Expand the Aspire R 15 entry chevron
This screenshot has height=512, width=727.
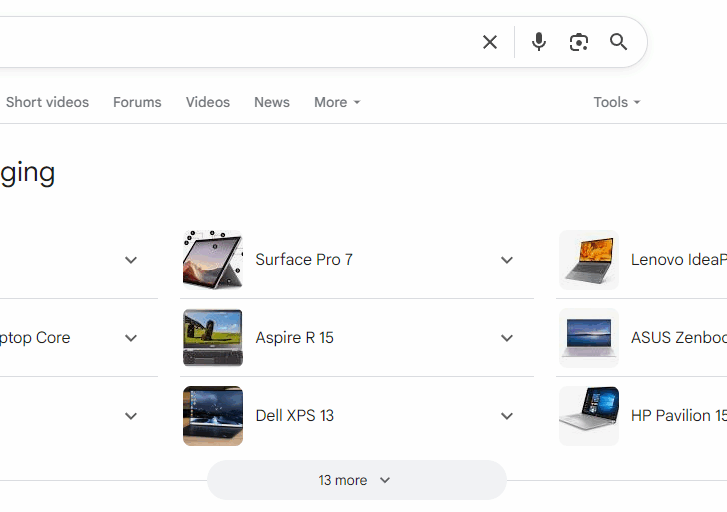pyautogui.click(x=507, y=338)
